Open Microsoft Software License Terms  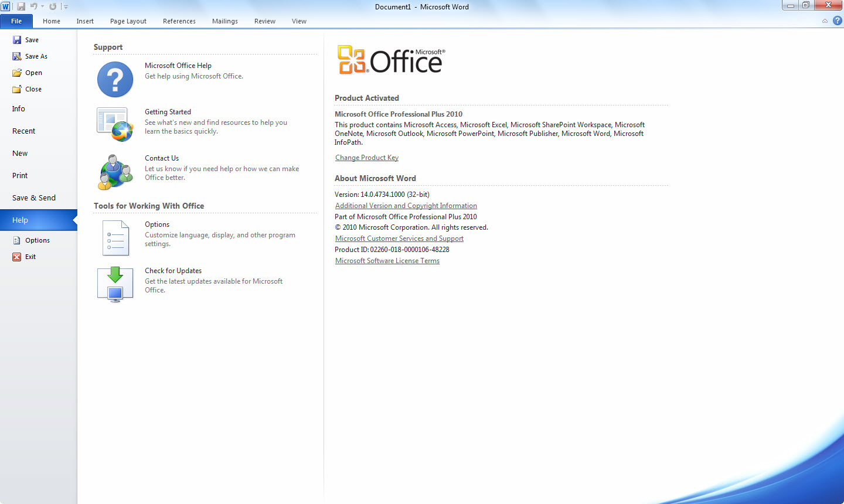click(x=387, y=260)
